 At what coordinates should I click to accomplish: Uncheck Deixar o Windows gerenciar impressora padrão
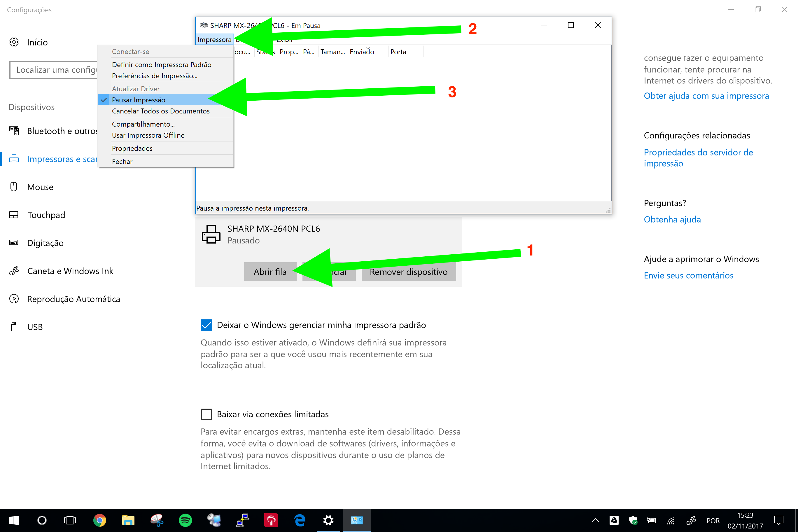206,325
